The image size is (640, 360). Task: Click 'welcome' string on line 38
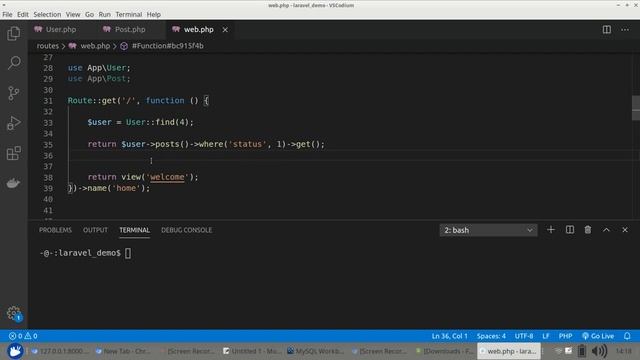[167, 177]
